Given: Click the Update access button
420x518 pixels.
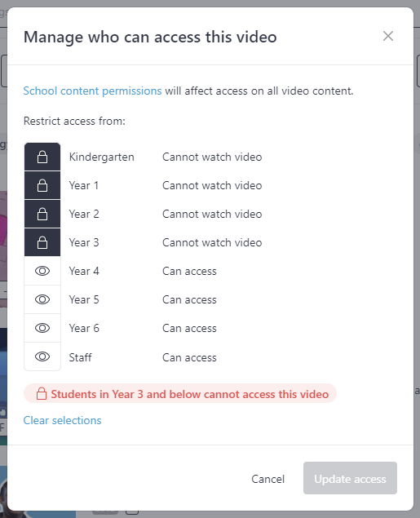Looking at the screenshot, I should 350,478.
